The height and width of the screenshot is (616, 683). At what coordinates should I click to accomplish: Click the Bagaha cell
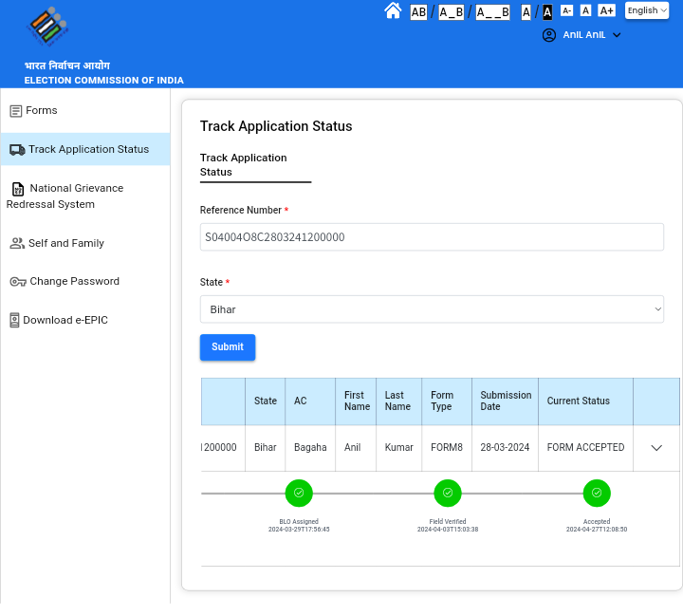point(310,448)
